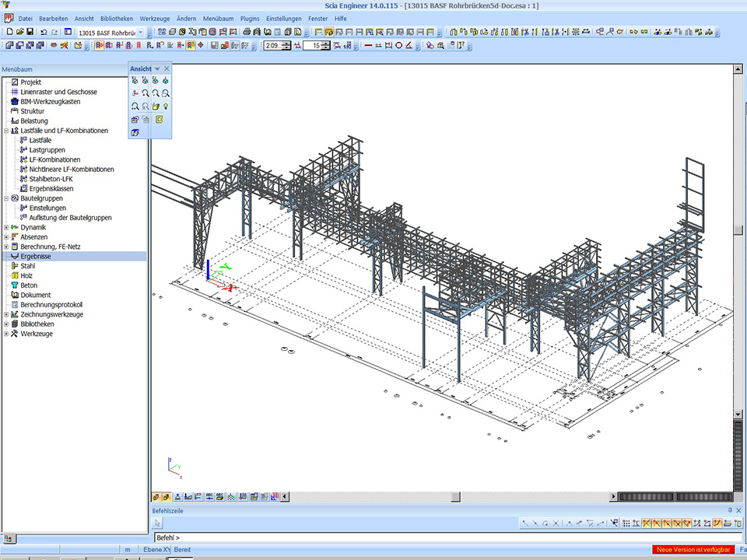
Task: Select BIM-Werkzeugkasten in the menu tree
Action: coord(50,102)
